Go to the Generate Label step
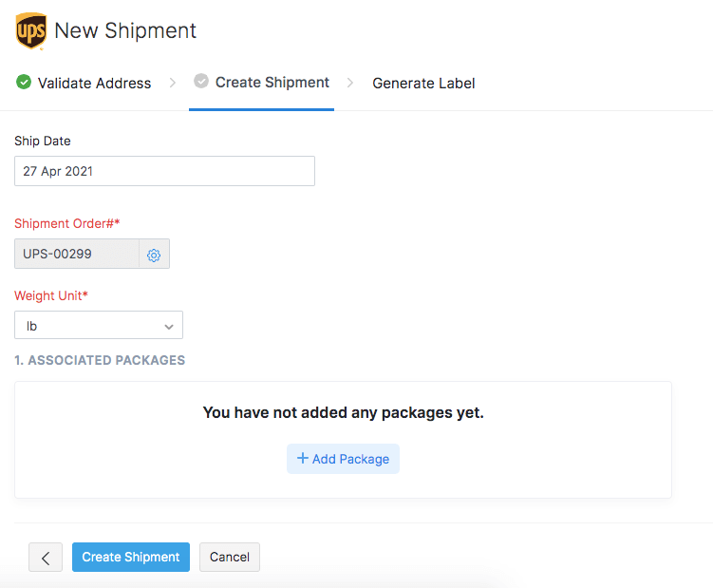 [x=423, y=84]
